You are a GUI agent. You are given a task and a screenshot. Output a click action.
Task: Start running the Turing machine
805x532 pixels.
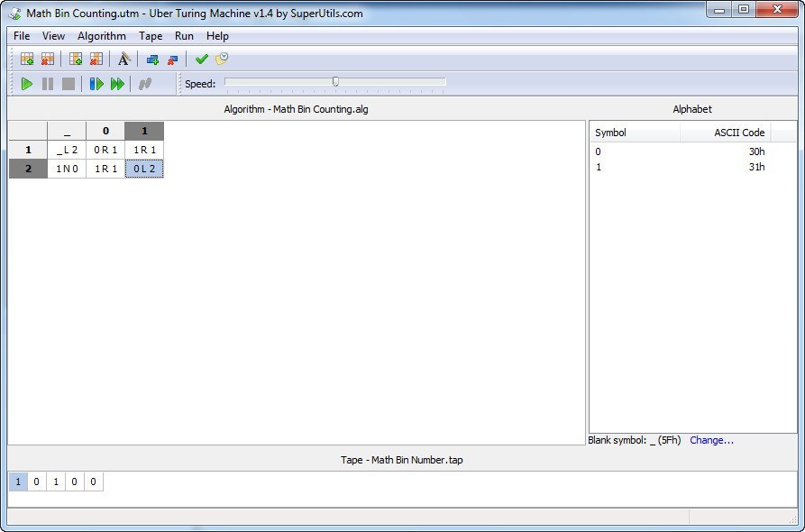(26, 83)
